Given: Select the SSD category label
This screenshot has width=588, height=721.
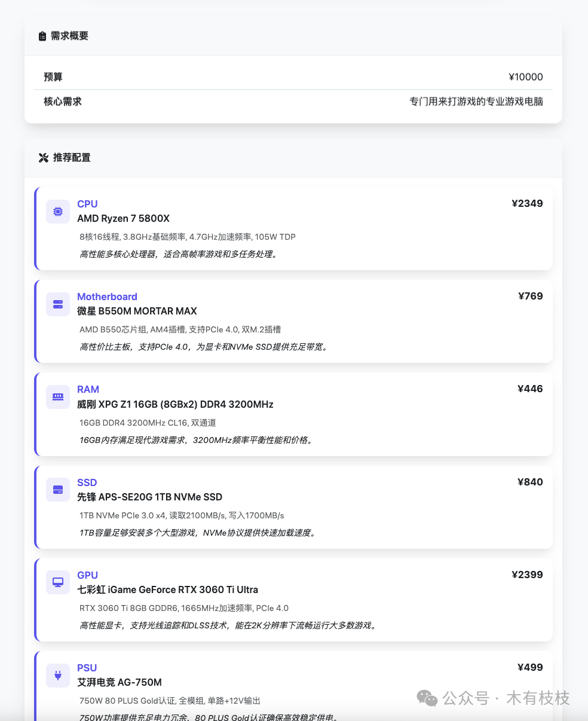Looking at the screenshot, I should pyautogui.click(x=87, y=482).
